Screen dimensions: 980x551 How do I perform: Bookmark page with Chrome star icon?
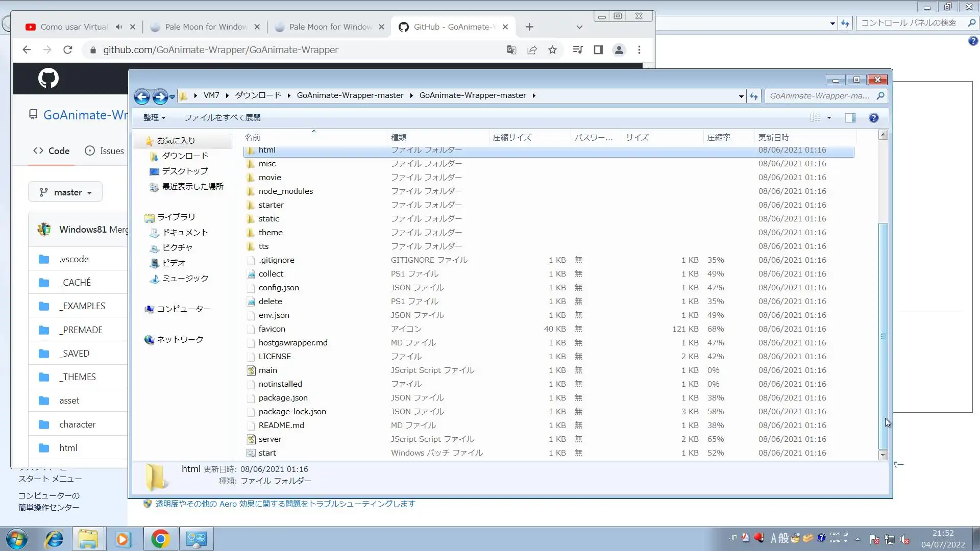tap(552, 50)
